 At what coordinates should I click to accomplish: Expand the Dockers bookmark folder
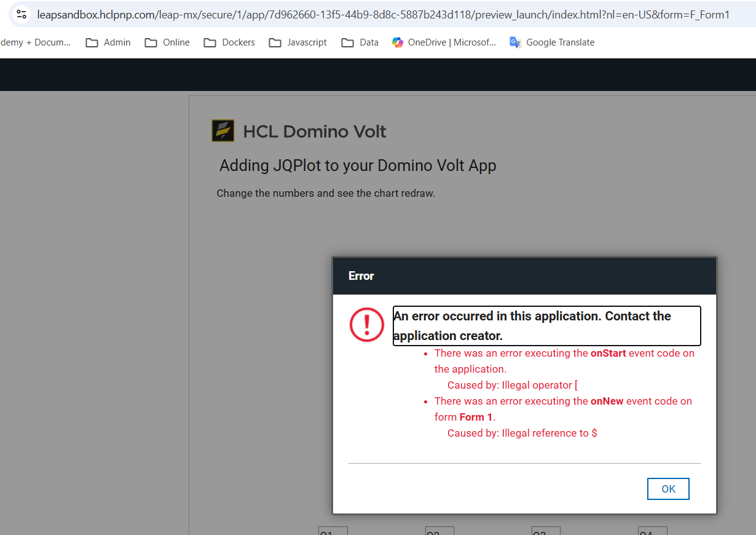(x=229, y=42)
